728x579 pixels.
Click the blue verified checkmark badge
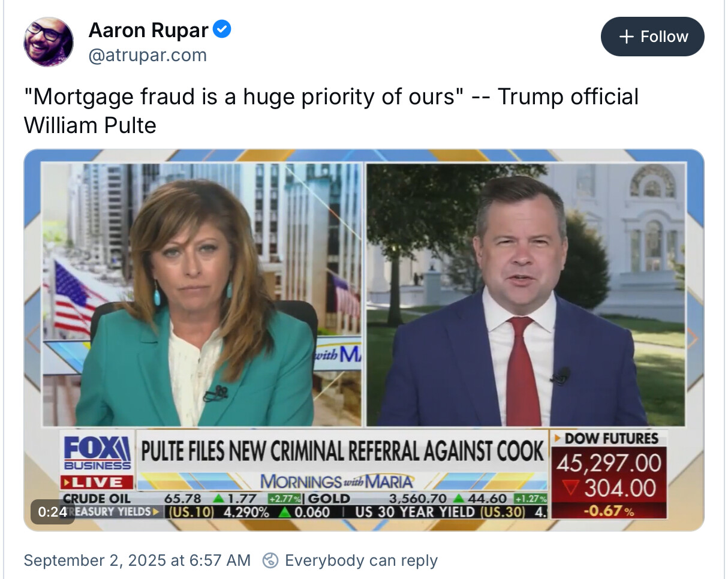[222, 29]
